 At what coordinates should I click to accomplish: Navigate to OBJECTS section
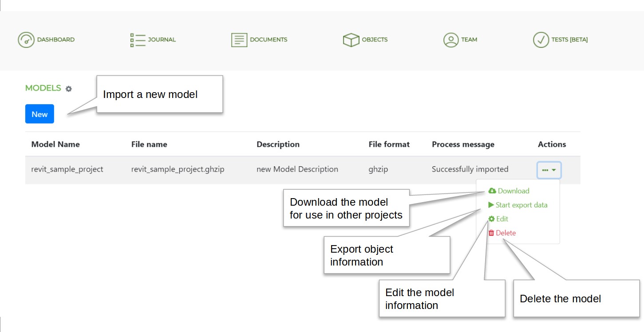click(x=375, y=39)
